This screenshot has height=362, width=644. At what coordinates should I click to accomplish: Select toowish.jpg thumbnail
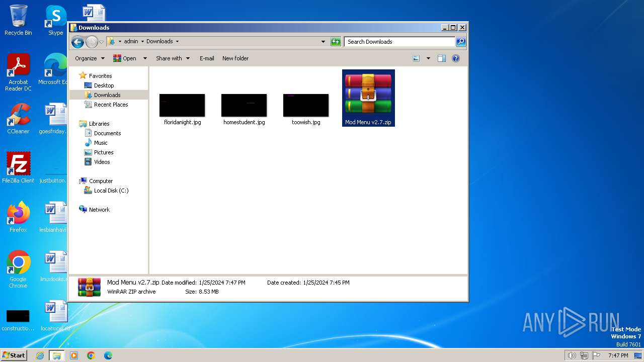pyautogui.click(x=306, y=106)
